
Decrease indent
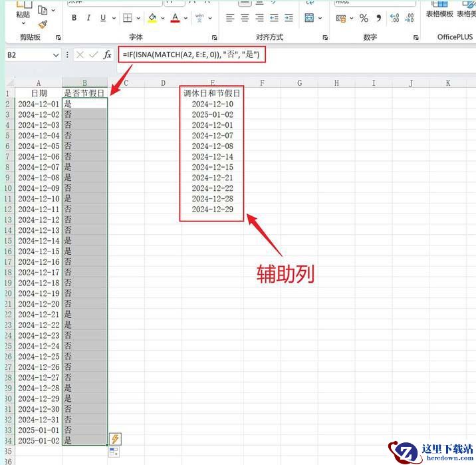(x=274, y=18)
